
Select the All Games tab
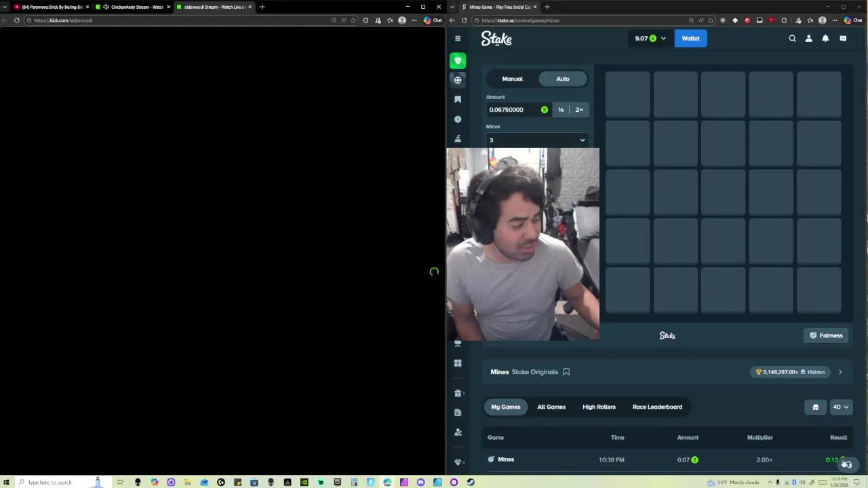click(551, 407)
